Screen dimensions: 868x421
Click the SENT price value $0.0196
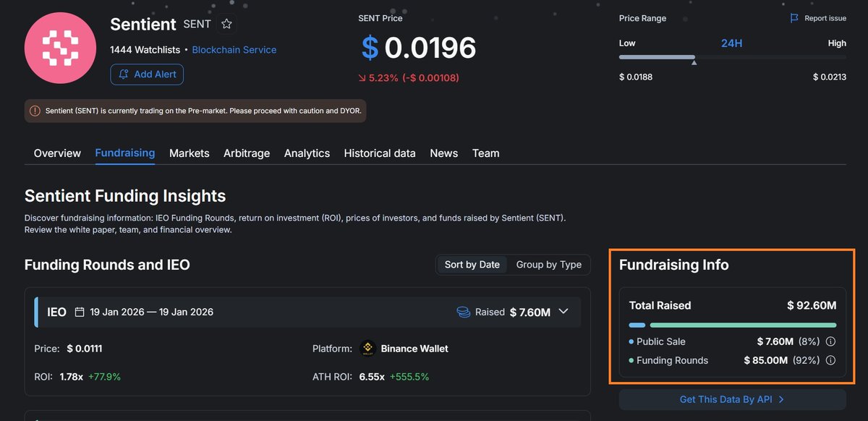click(x=419, y=48)
